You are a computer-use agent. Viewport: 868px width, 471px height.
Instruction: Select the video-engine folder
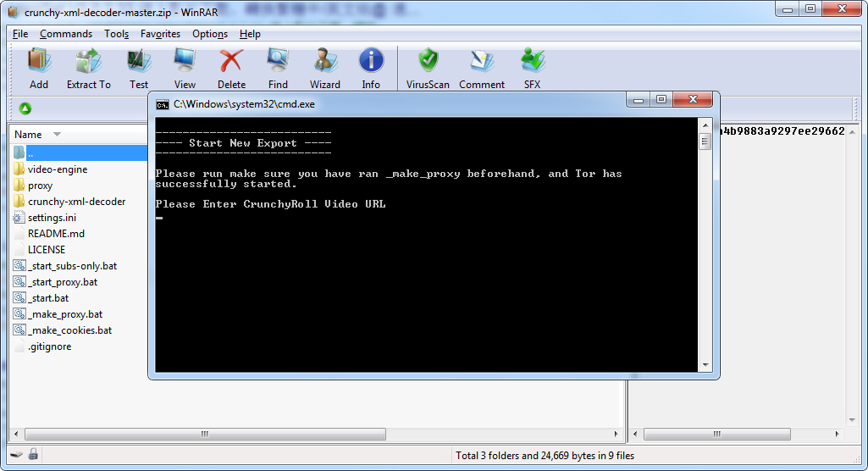click(58, 169)
